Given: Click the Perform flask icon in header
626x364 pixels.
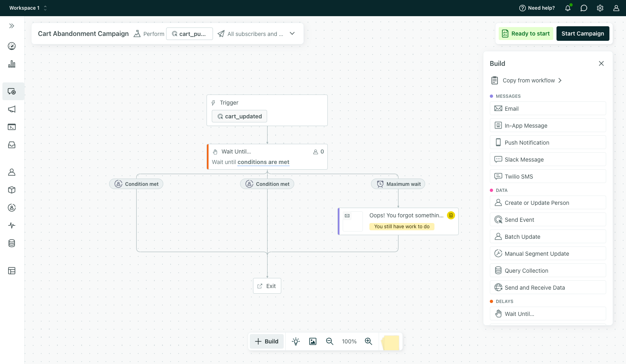Looking at the screenshot, I should [137, 34].
